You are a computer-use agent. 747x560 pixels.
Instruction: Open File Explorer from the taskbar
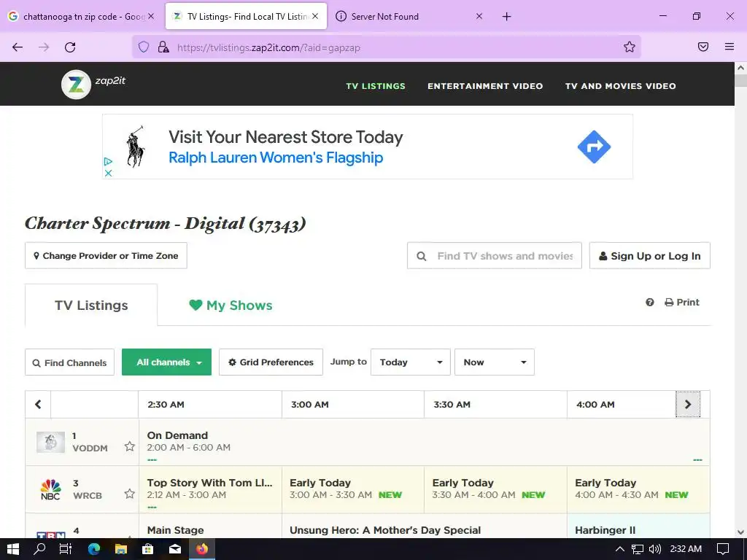[x=121, y=549]
